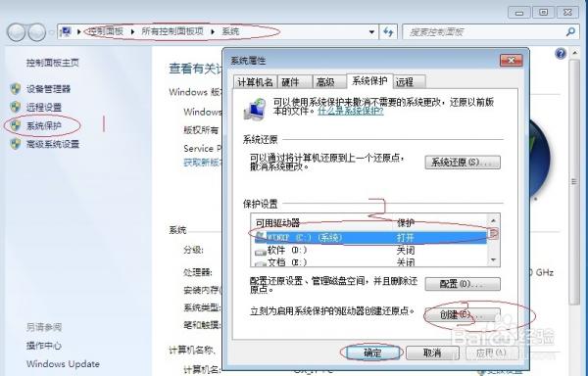
Task: Select the WIN7 (C:) (系统) drive row
Action: click(370, 237)
